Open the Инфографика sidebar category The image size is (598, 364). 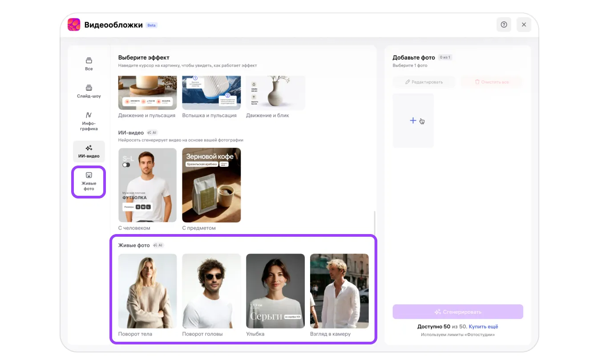(89, 121)
